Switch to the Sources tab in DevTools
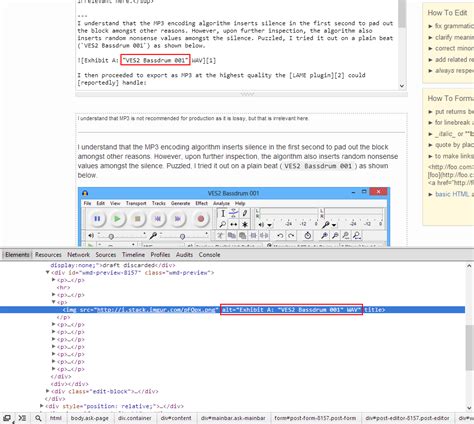 [106, 255]
